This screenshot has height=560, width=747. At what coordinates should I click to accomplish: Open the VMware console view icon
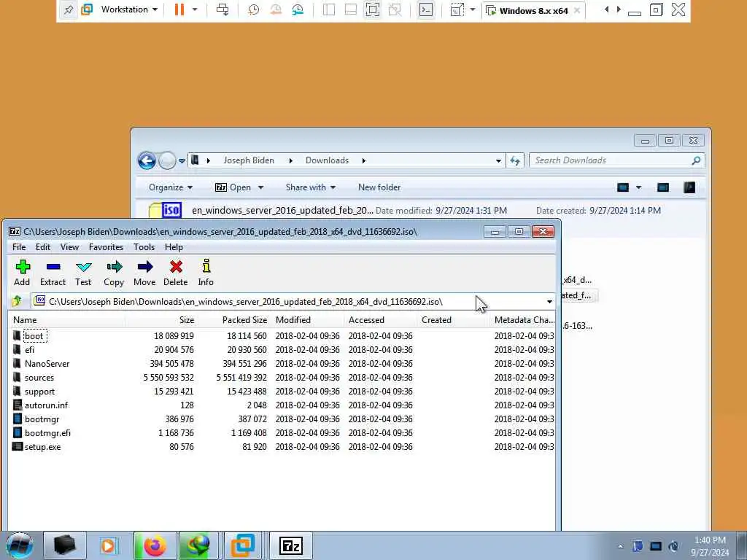coord(426,9)
